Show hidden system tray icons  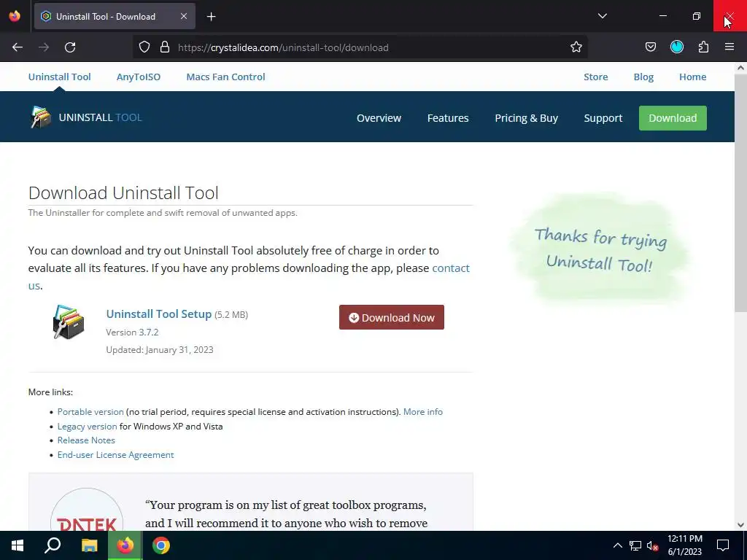point(617,545)
